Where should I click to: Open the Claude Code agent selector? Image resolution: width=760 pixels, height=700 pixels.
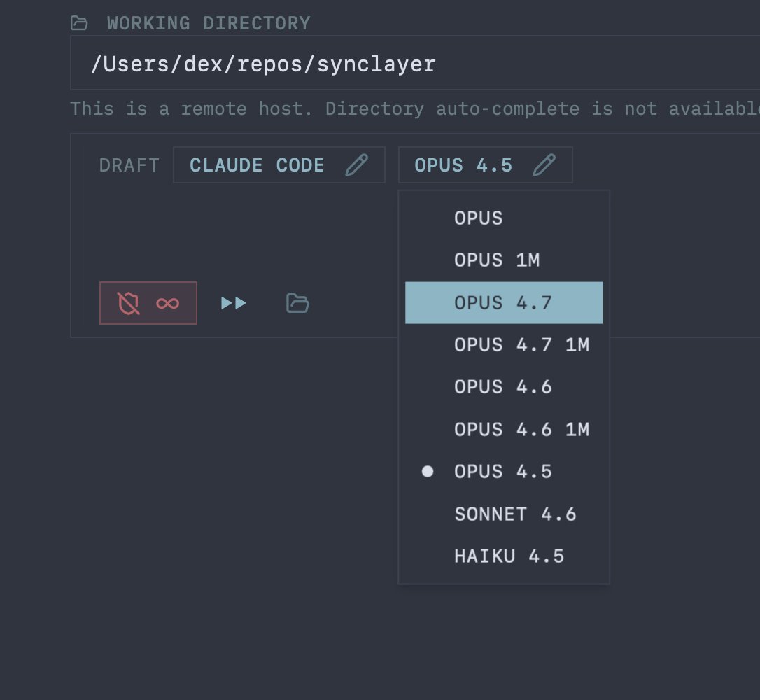tap(279, 164)
